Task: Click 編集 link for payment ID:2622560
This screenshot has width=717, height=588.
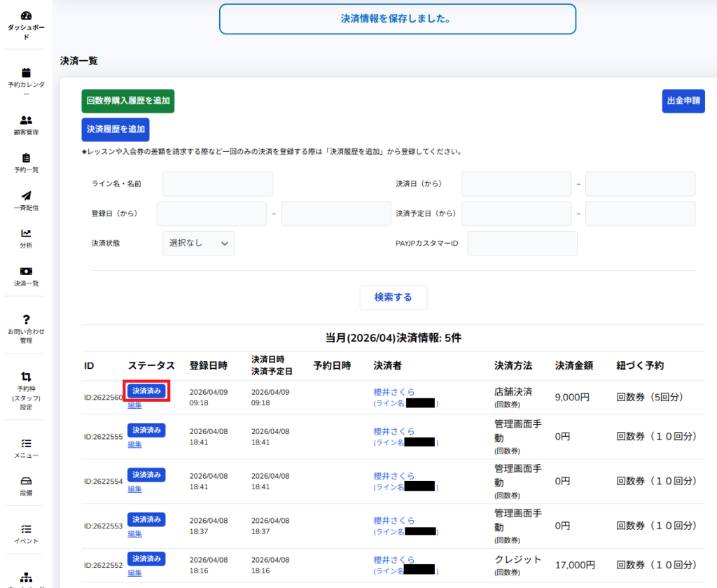Action: coord(134,405)
